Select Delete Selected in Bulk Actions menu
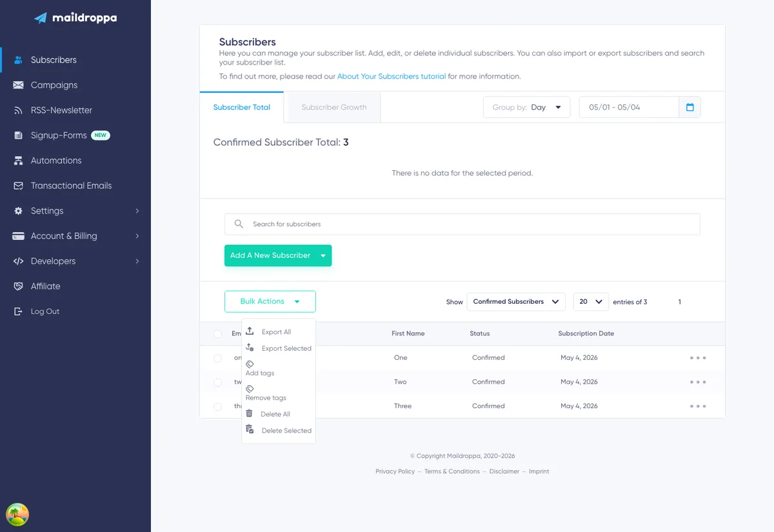The width and height of the screenshot is (774, 532). (x=286, y=431)
